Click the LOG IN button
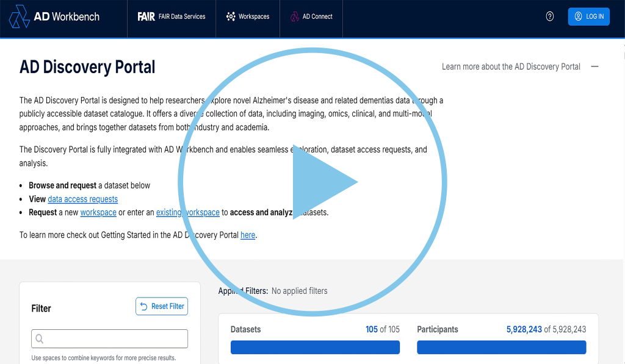The height and width of the screenshot is (364, 625). coord(589,16)
